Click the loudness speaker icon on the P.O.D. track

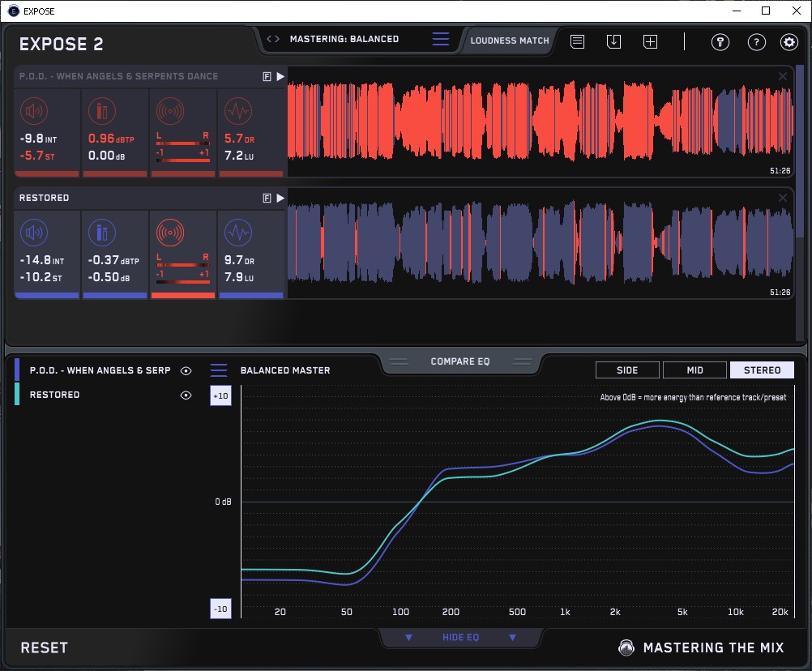pos(34,112)
